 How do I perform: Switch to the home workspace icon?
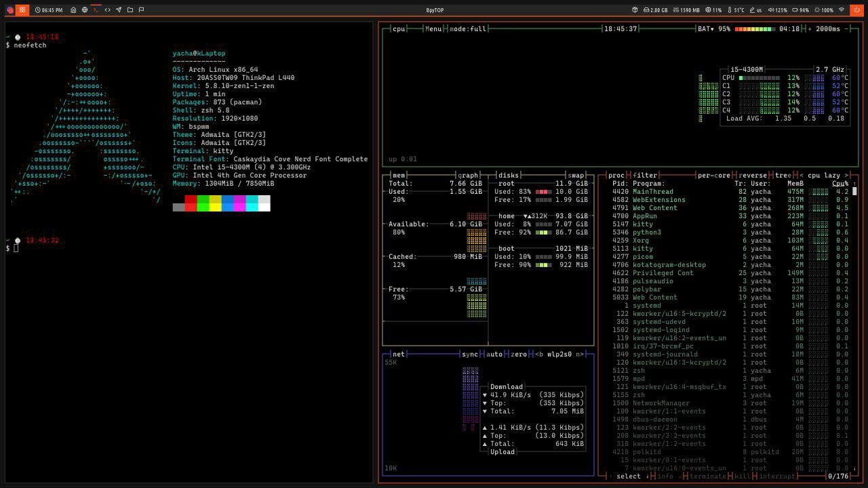tap(73, 10)
